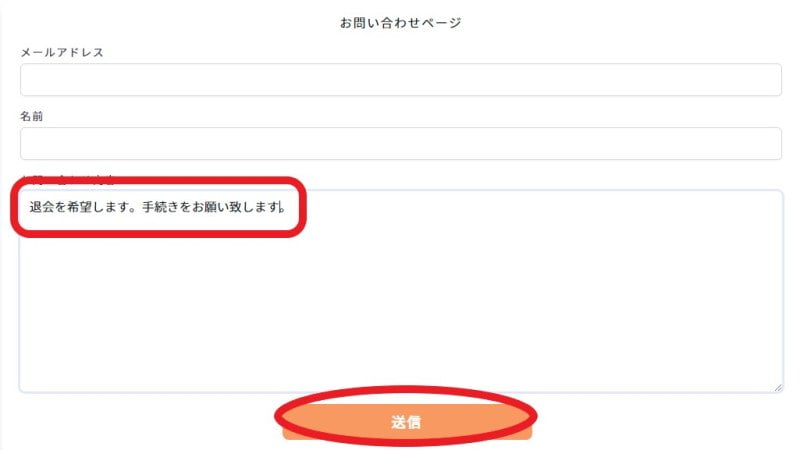Place cursor at start of 退会 in message

tap(30, 207)
